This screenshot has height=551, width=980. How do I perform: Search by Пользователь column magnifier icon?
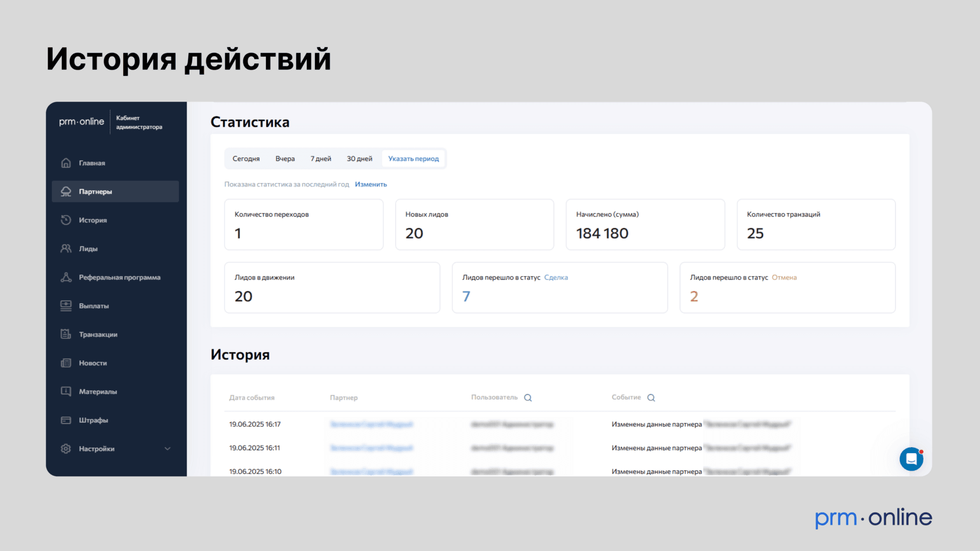(528, 398)
